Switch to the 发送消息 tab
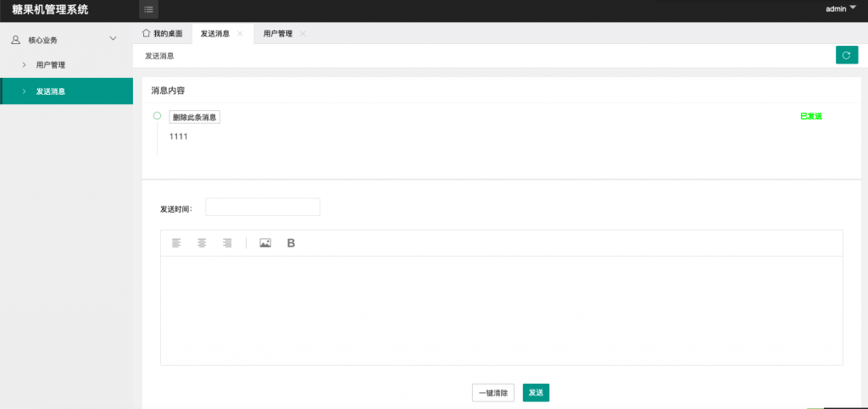The height and width of the screenshot is (409, 868). (x=223, y=34)
